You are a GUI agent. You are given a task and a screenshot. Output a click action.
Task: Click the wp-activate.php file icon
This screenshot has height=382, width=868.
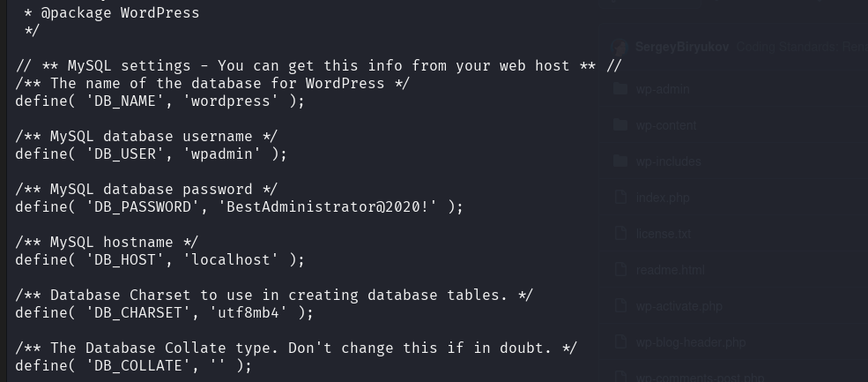coord(619,306)
